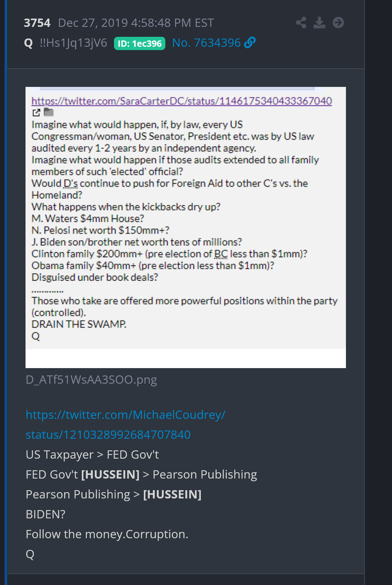Click the 'Follow the money.Corruption.' line
Image resolution: width=392 pixels, height=585 pixels.
pyautogui.click(x=107, y=534)
